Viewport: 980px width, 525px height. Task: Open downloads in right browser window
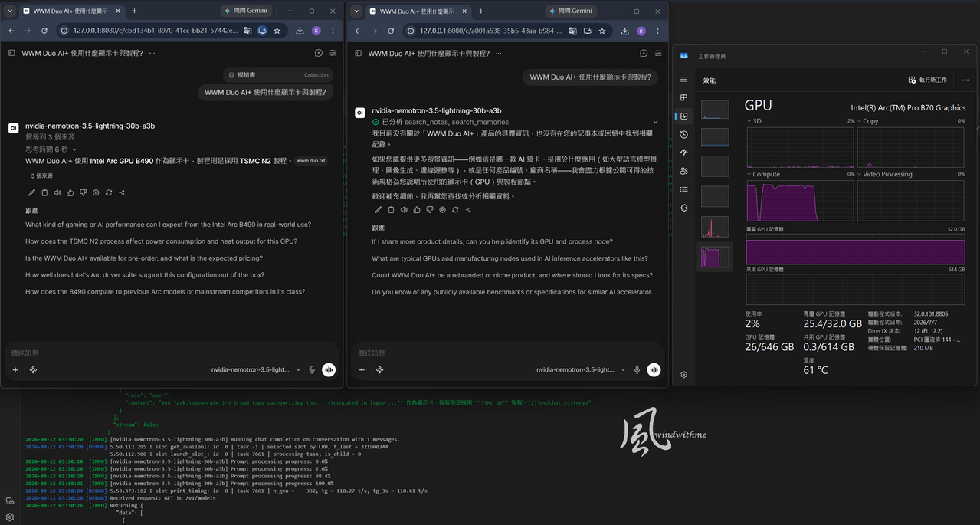[624, 31]
